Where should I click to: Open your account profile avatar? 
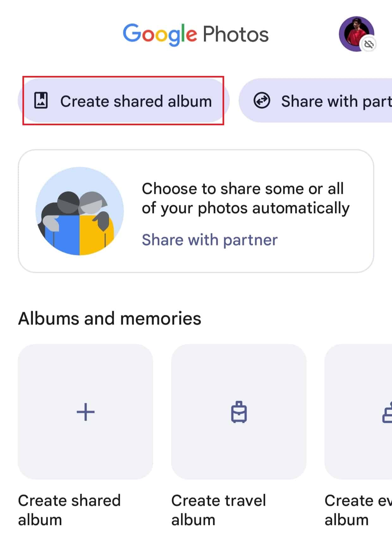[356, 33]
